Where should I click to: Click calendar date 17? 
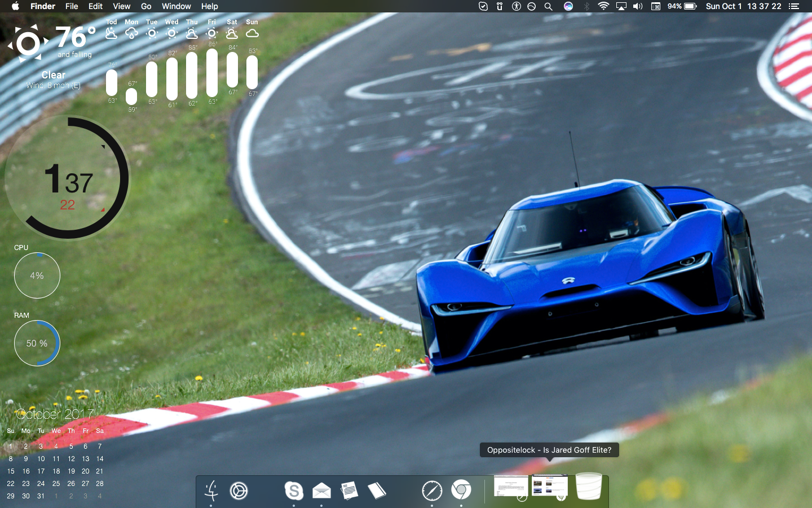41,471
